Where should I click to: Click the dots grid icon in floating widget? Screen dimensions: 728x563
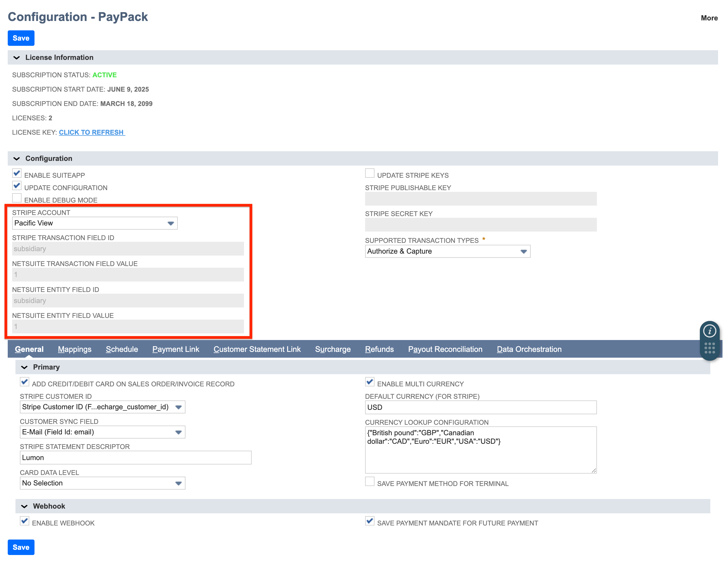(x=709, y=348)
